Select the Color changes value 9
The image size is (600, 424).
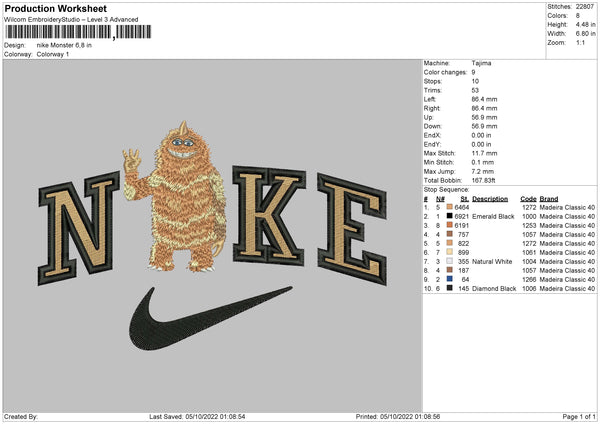[x=473, y=72]
